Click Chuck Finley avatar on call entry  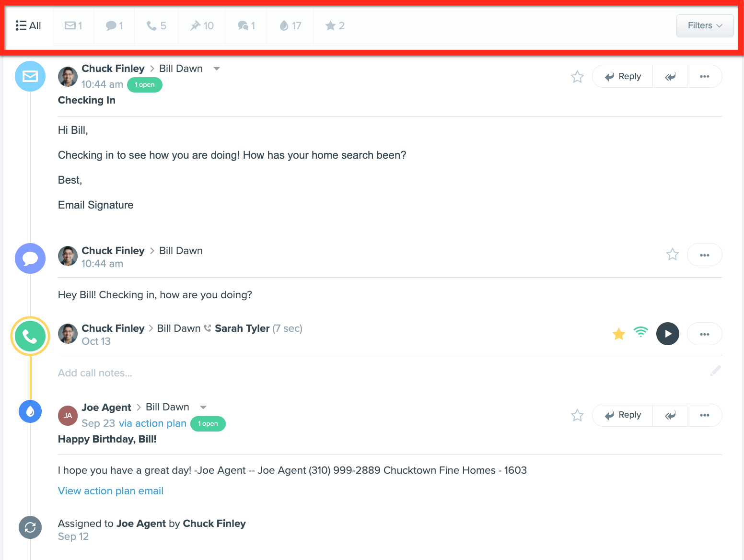click(x=68, y=334)
